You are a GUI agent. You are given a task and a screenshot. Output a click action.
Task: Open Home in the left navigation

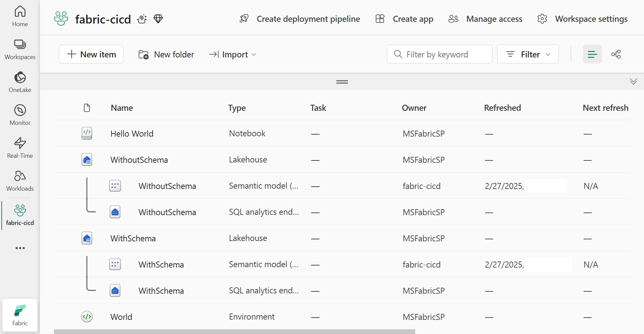click(x=20, y=16)
